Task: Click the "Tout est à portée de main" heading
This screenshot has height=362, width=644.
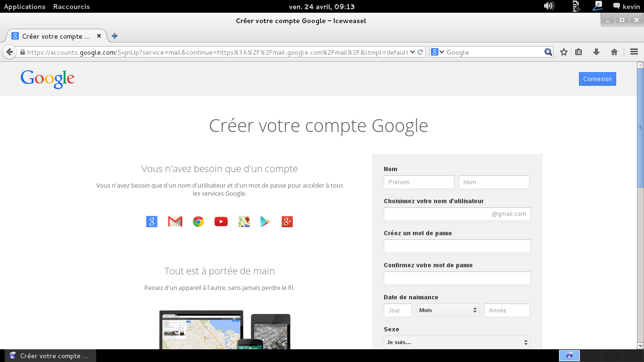Action: click(220, 271)
